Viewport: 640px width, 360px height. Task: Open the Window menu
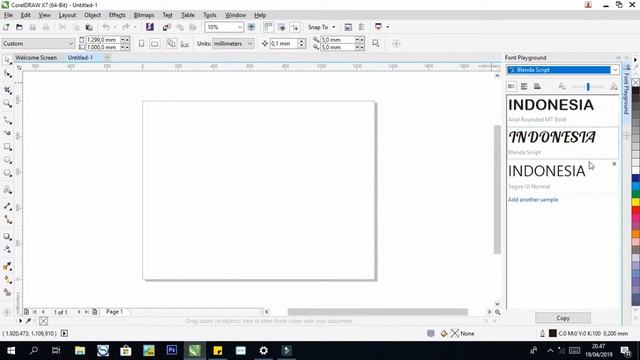pos(235,15)
